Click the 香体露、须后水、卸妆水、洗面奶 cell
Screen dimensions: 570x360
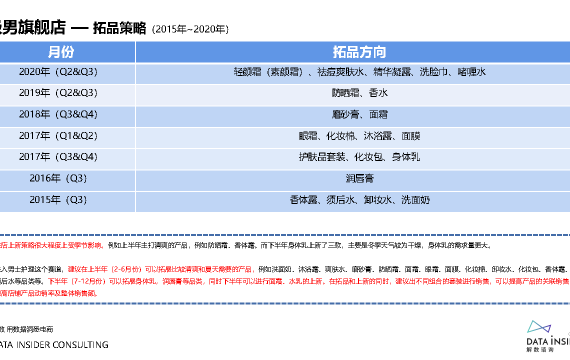tap(353, 202)
